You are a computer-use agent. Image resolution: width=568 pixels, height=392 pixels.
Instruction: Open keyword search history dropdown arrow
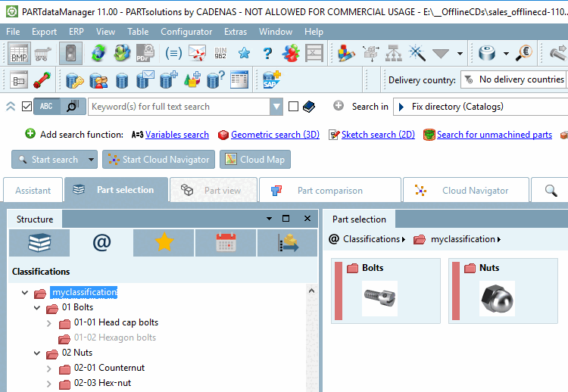pos(276,107)
